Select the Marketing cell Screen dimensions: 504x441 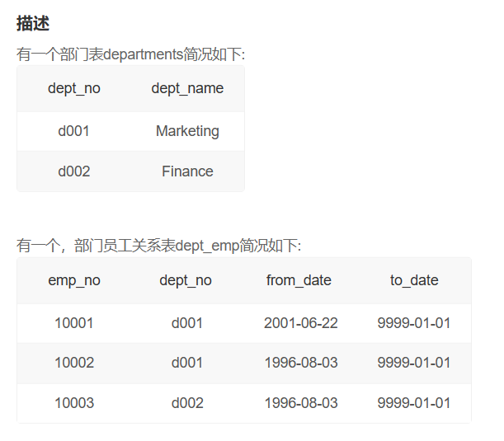187,131
